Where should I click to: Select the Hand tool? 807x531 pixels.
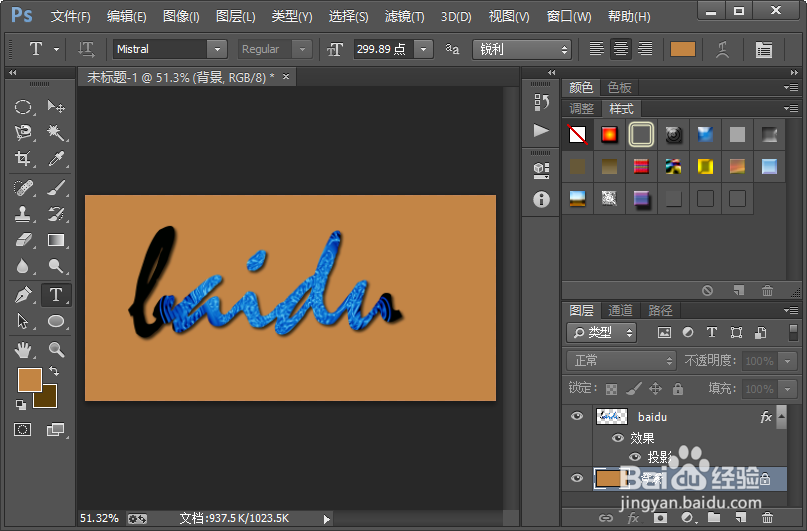[23, 350]
